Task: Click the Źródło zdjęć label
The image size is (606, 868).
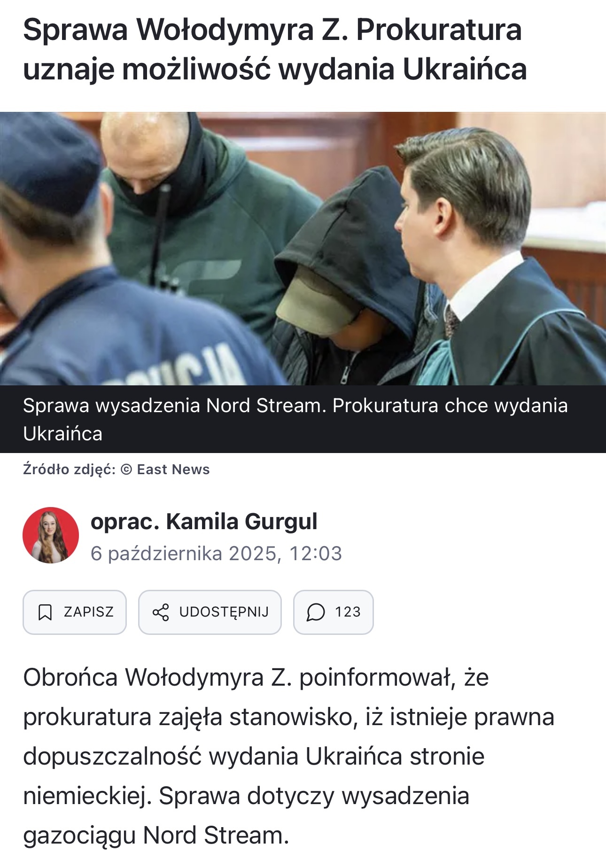Action: [69, 469]
